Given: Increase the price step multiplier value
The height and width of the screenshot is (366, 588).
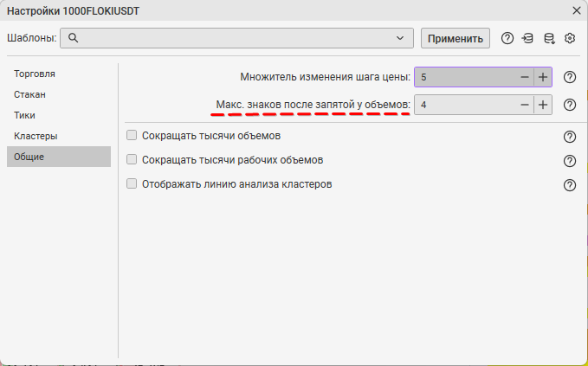Looking at the screenshot, I should coord(543,77).
